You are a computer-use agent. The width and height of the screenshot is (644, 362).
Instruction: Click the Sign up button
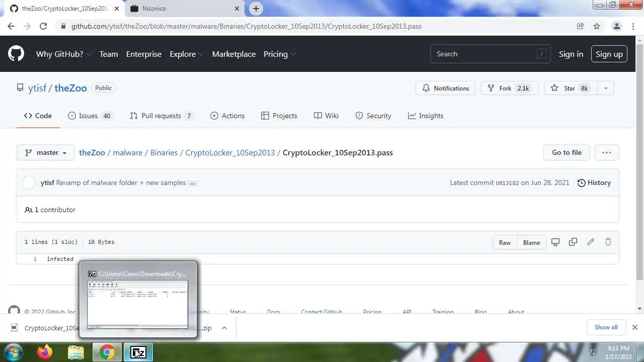coord(609,54)
